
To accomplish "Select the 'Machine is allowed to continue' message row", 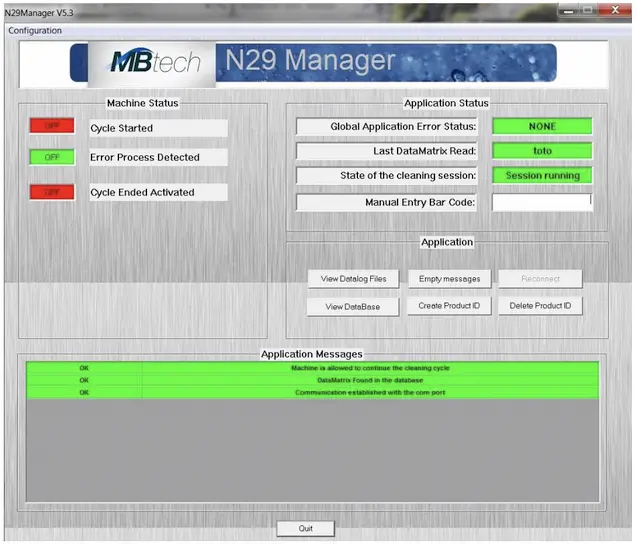I will (x=370, y=368).
